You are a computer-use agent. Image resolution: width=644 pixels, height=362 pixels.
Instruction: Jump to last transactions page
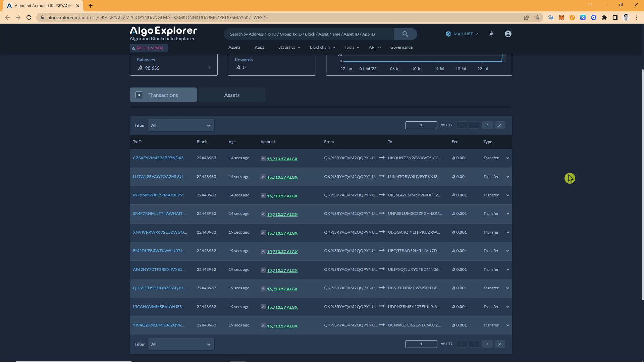pos(500,125)
